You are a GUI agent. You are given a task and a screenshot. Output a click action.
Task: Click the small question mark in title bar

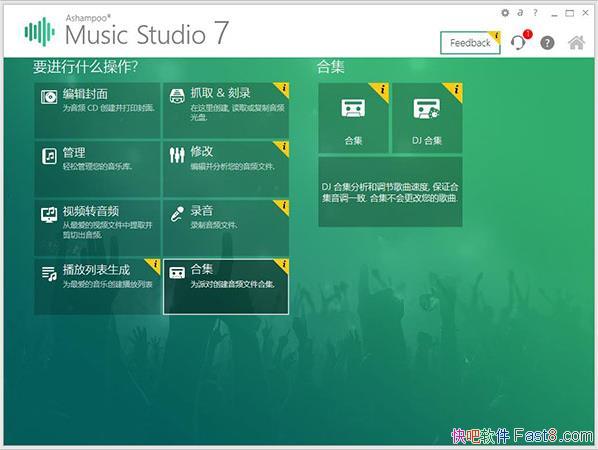535,13
